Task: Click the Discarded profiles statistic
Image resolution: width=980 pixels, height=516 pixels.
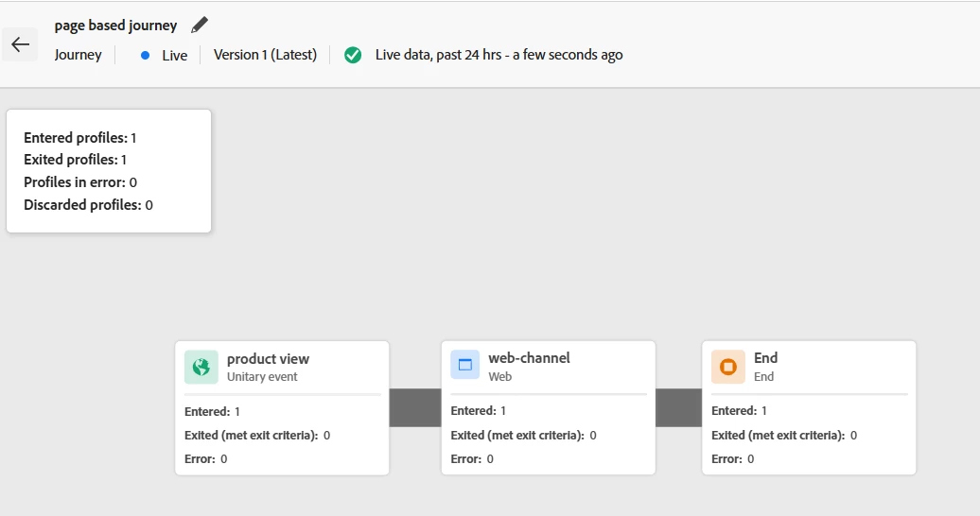Action: [x=88, y=205]
